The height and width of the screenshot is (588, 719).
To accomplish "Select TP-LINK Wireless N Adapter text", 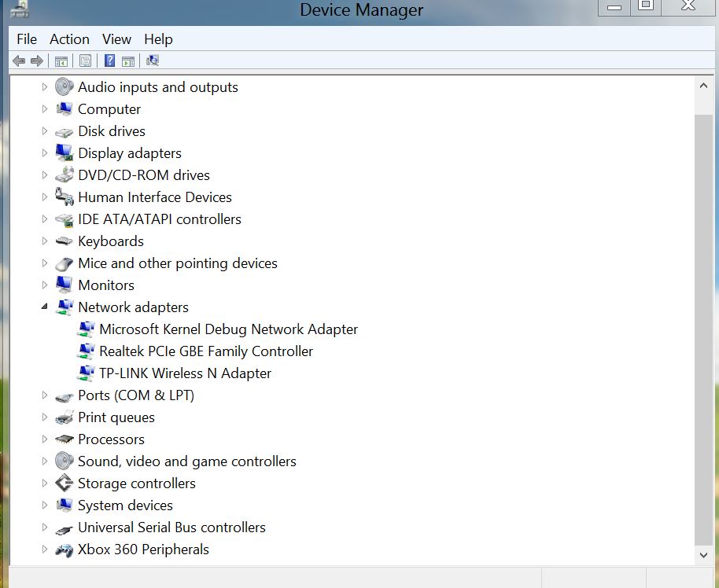I will tap(185, 373).
